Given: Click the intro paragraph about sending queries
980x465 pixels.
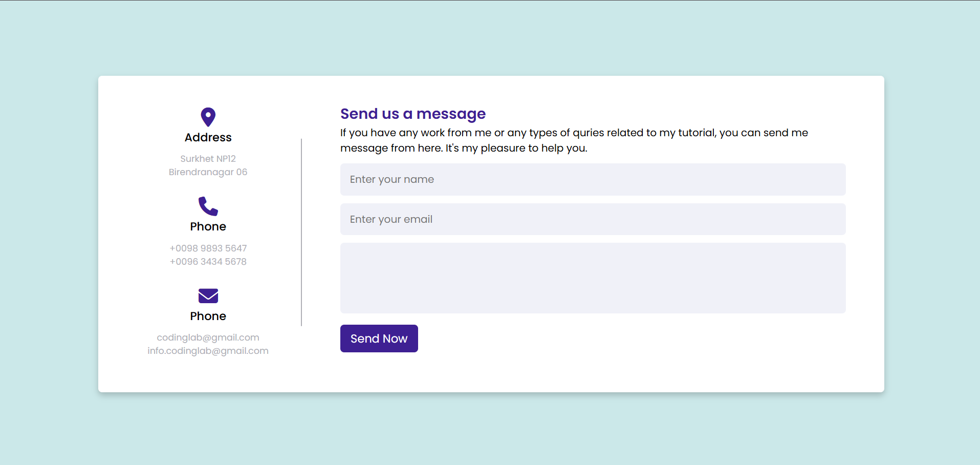Looking at the screenshot, I should [574, 140].
